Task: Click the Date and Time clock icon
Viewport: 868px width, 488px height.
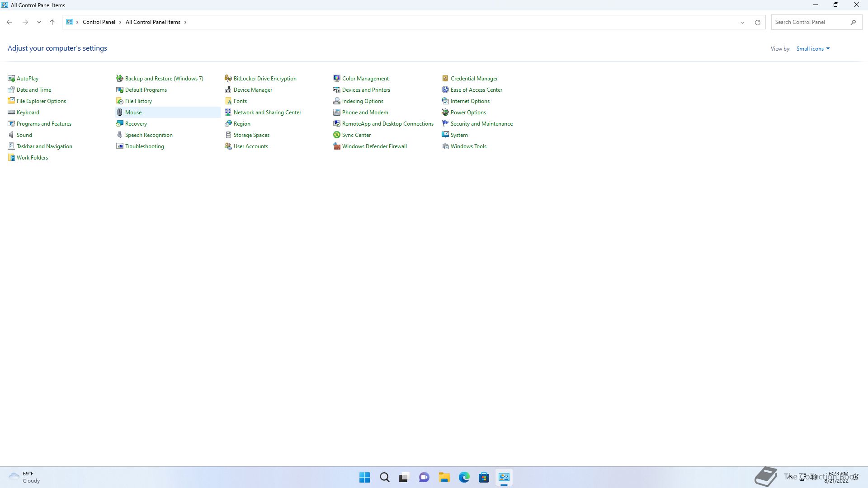Action: (11, 90)
